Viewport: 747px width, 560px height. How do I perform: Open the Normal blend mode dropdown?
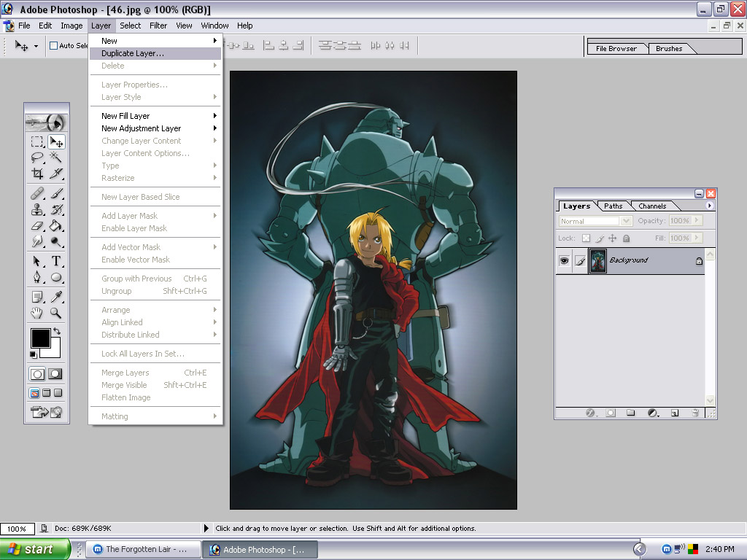pyautogui.click(x=627, y=221)
